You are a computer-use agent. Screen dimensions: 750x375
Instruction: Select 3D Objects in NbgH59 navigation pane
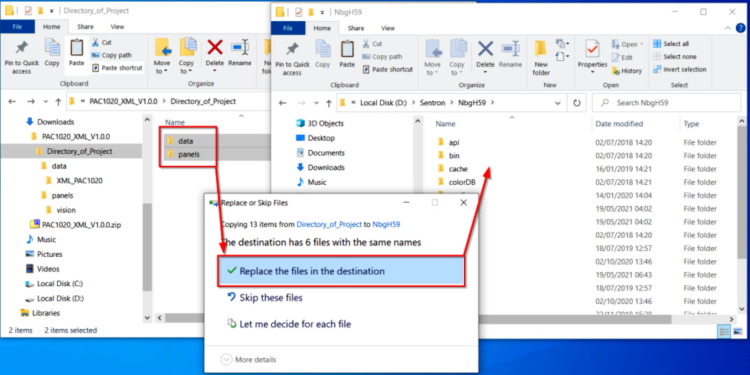320,123
